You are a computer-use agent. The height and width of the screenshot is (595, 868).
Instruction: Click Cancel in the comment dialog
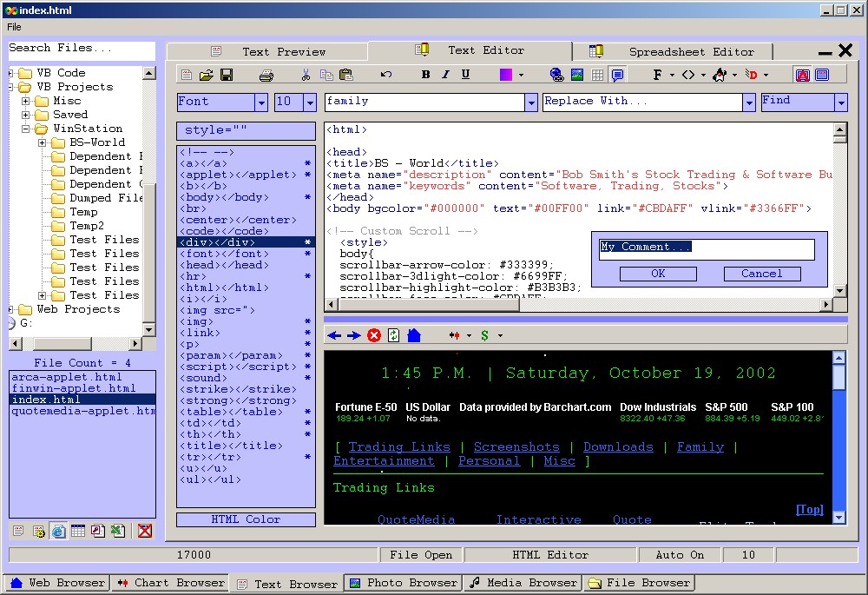coord(762,274)
